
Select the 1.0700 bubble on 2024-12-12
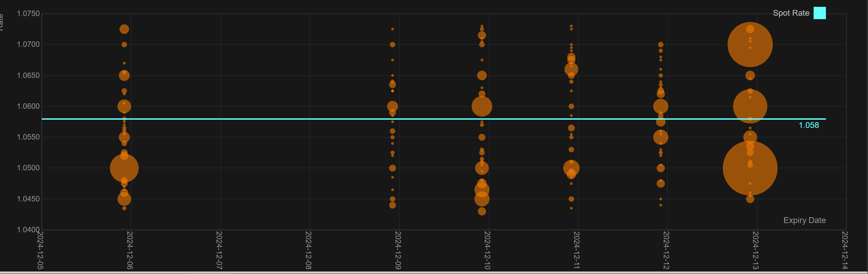click(661, 44)
